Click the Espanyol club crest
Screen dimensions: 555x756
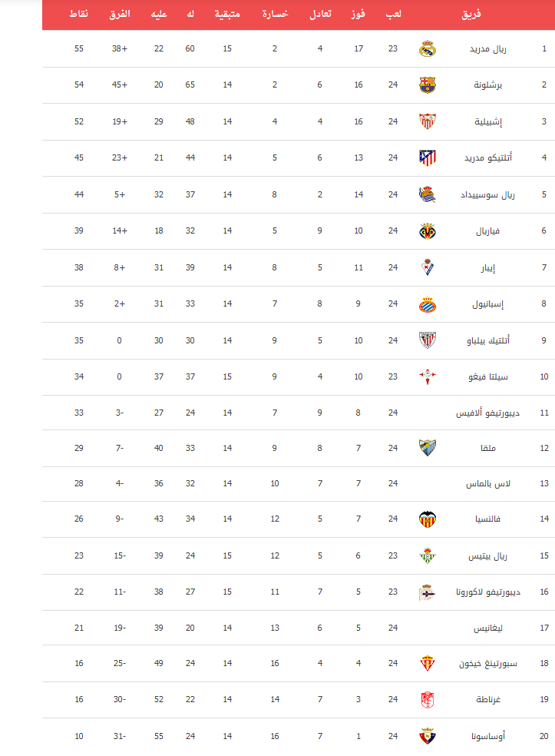[x=428, y=304]
